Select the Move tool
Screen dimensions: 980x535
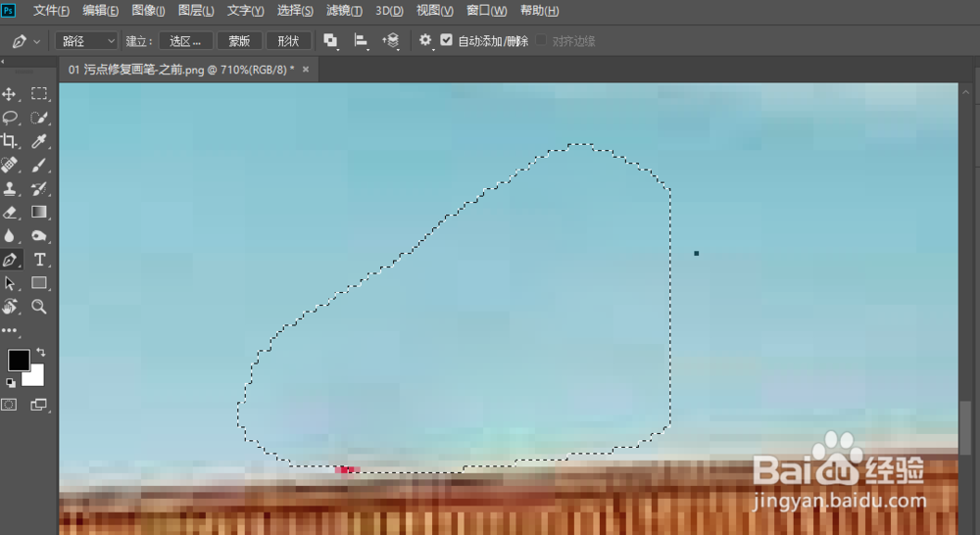10,94
